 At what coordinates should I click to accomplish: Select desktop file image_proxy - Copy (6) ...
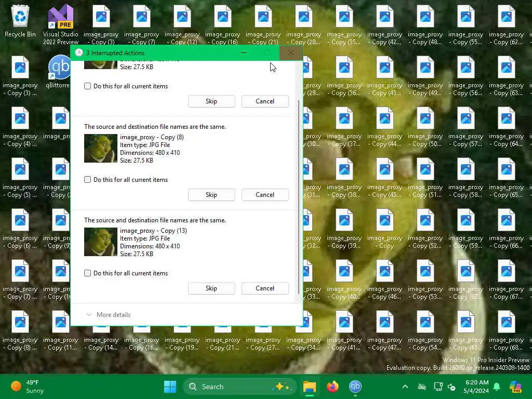[x=20, y=228]
